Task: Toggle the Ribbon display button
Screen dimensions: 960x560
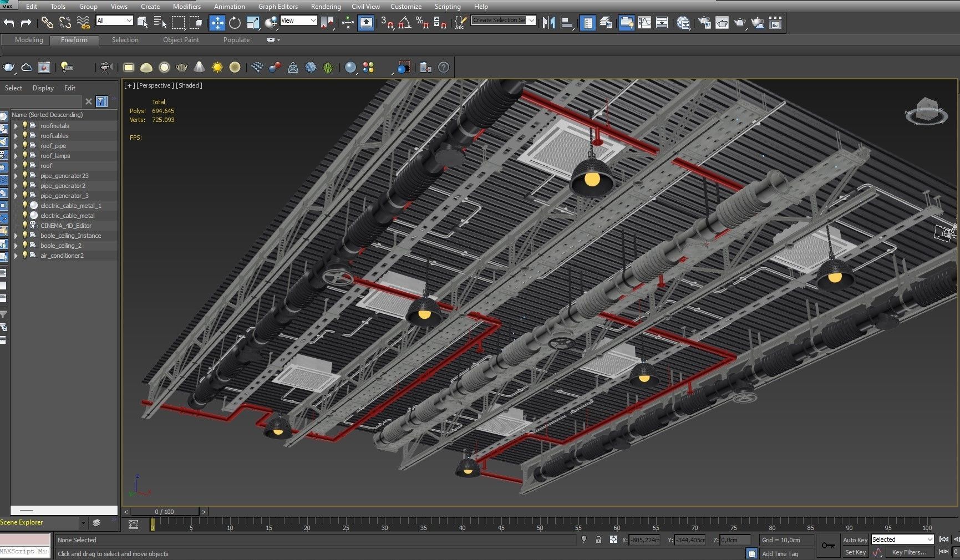Action: (627, 23)
